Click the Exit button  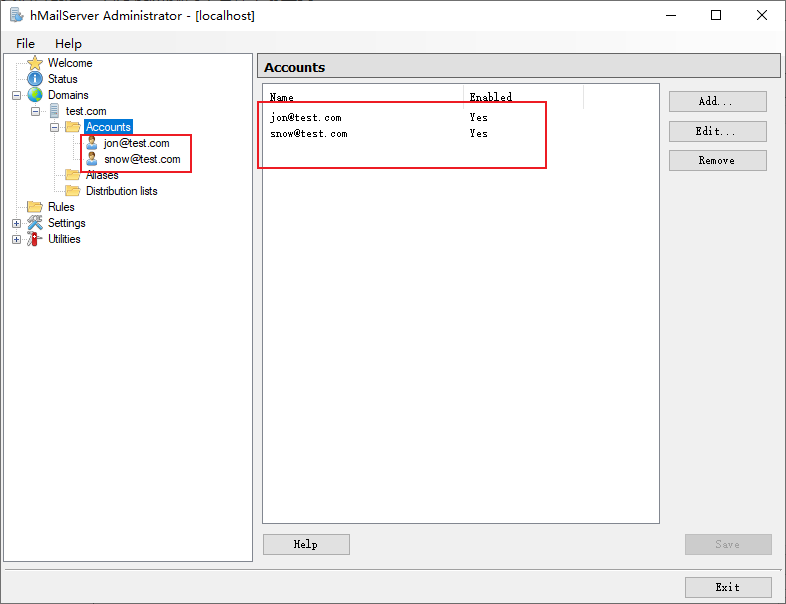(728, 587)
